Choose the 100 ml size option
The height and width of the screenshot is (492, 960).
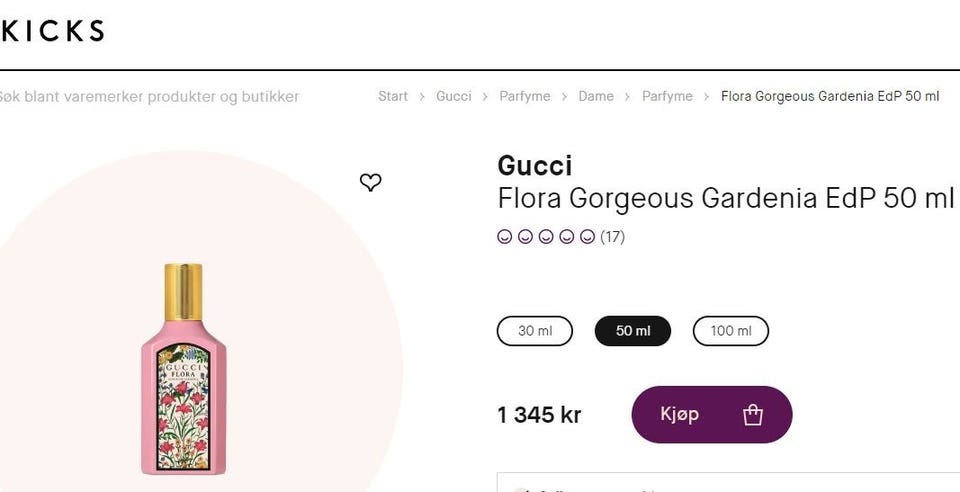(731, 331)
